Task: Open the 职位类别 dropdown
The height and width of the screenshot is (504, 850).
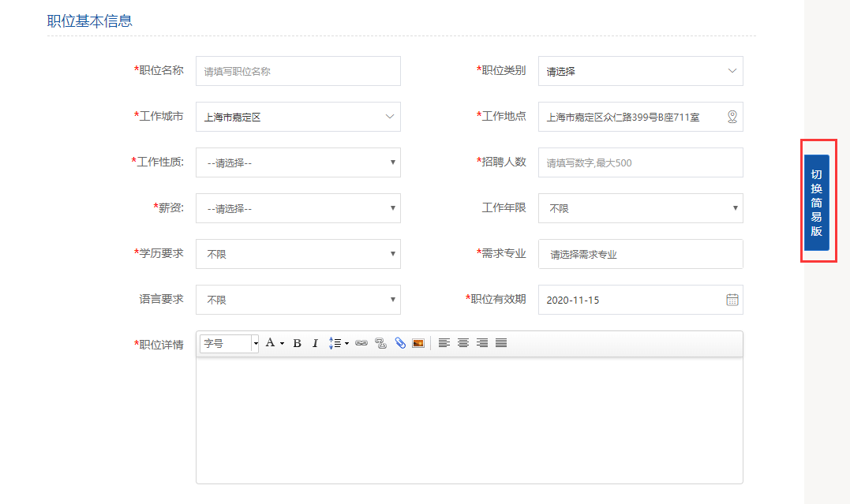Action: pos(640,71)
